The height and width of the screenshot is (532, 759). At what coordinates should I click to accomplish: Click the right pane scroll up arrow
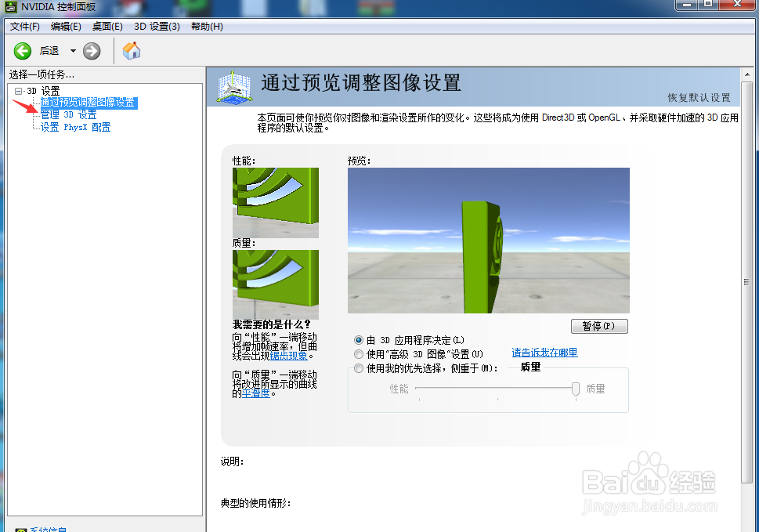747,75
